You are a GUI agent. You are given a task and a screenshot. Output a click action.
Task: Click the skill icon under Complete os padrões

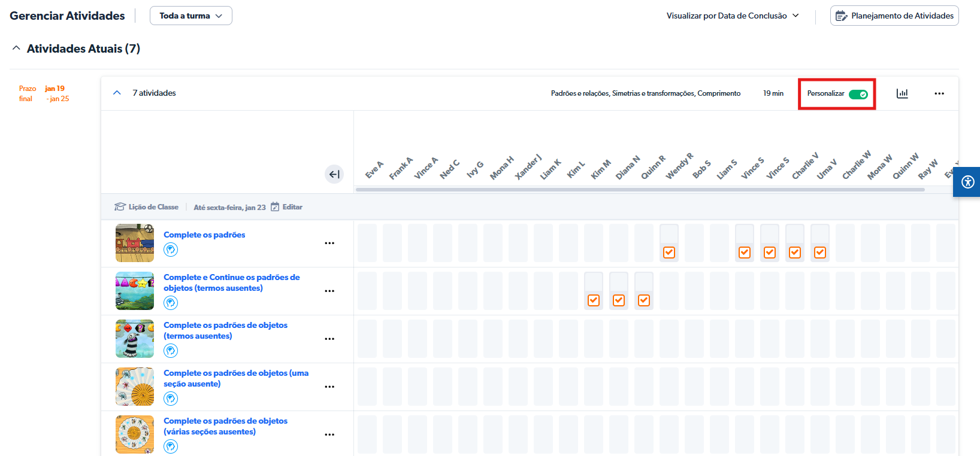[171, 250]
